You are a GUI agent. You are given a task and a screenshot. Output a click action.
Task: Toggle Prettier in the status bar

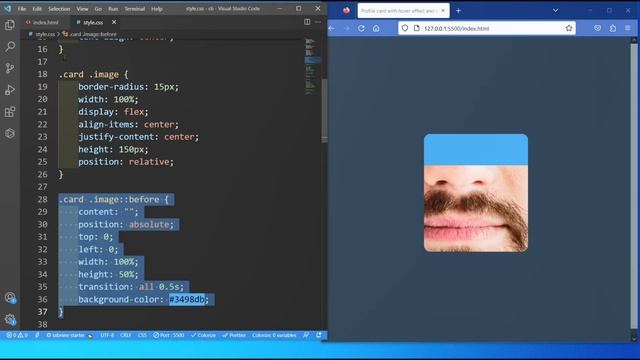tap(234, 335)
